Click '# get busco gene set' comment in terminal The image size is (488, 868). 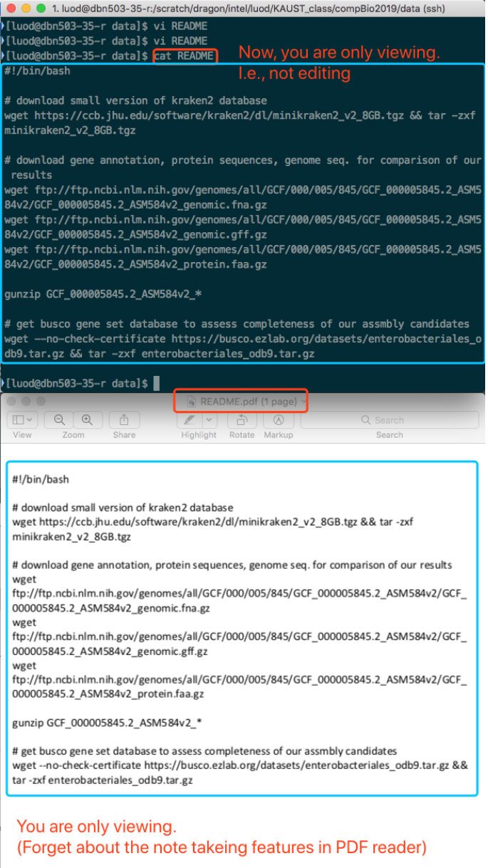pyautogui.click(x=237, y=323)
